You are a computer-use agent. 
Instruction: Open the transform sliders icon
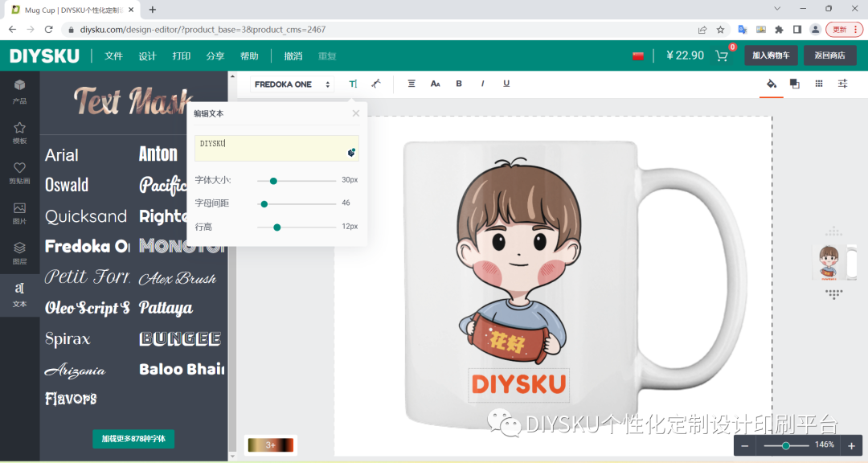842,84
